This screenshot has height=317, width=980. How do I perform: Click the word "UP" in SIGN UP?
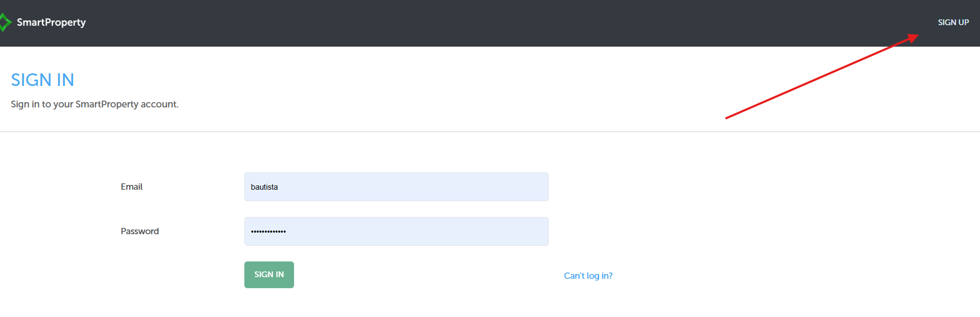[964, 23]
